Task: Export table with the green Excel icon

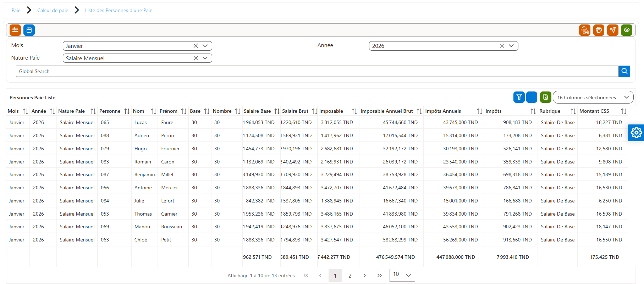Action: tap(546, 97)
